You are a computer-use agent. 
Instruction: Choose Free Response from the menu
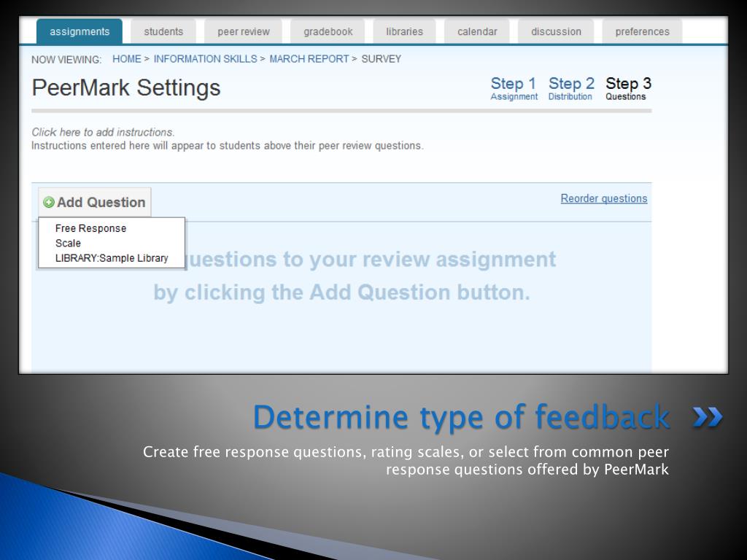[90, 228]
